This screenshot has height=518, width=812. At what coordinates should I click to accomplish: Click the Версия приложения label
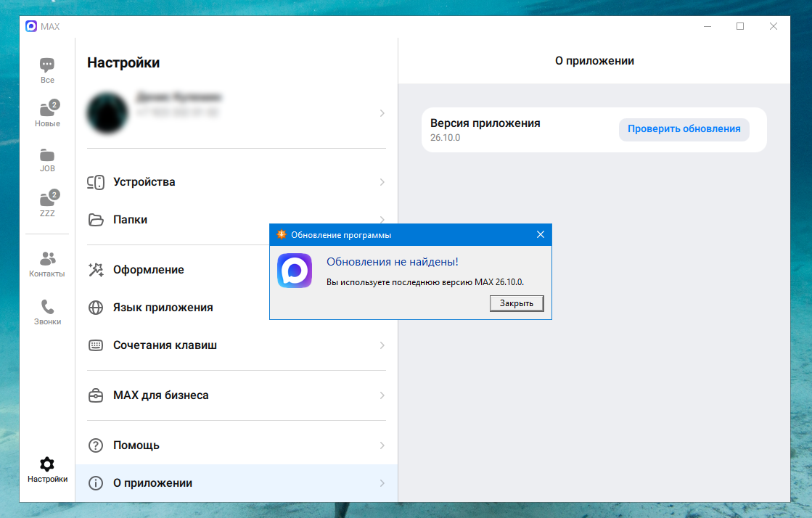pos(485,123)
